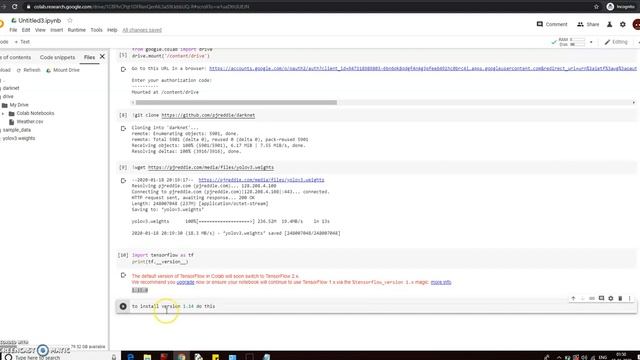Screen dimensions: 640x360
Task: Select Weather.csv file
Action: pos(30,122)
